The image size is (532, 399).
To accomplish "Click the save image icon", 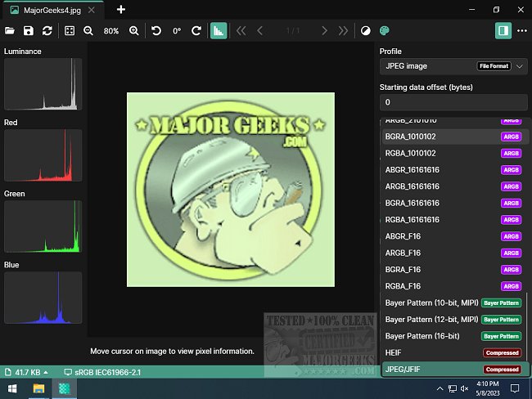I will coord(29,30).
